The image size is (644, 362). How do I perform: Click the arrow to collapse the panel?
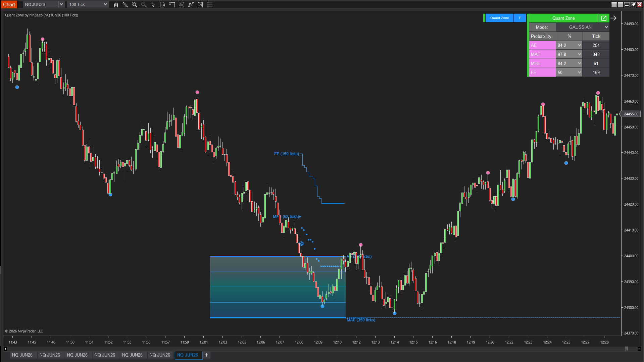[x=613, y=18]
